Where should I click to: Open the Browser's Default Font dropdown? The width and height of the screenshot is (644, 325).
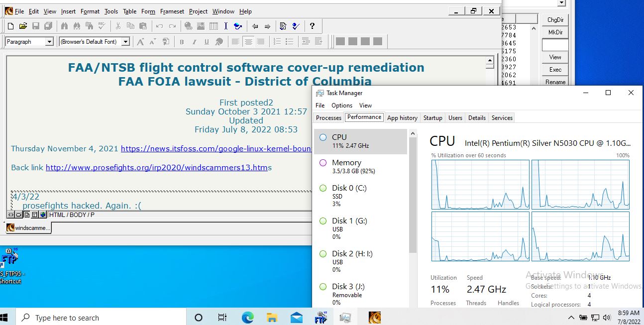(125, 42)
